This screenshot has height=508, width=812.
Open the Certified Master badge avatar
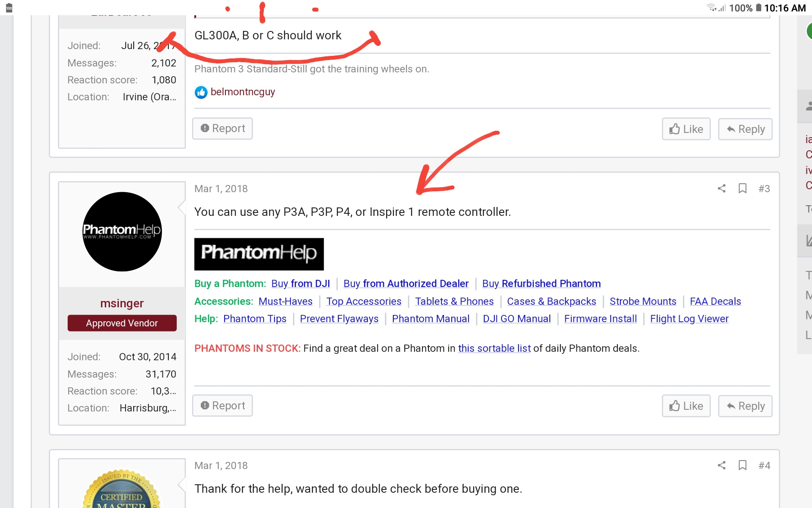(x=122, y=489)
